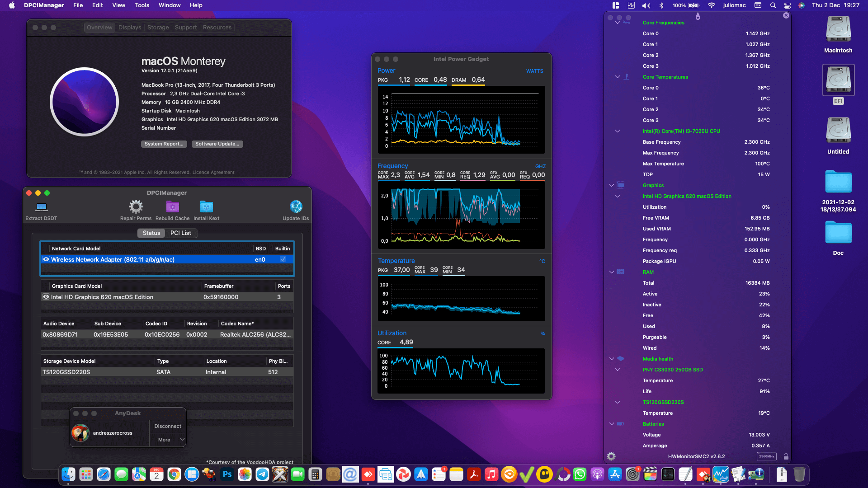
Task: Select the Realtek ALC256 audio device row
Action: pyautogui.click(x=167, y=335)
